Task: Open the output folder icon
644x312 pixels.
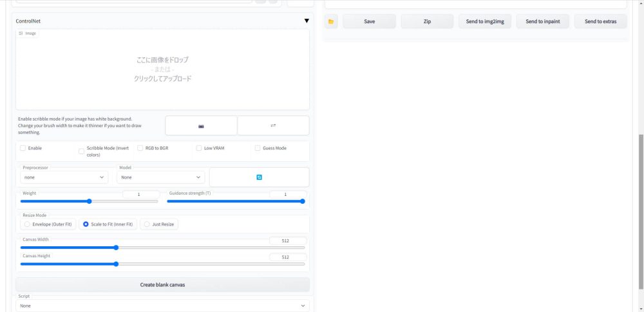Action: 331,21
